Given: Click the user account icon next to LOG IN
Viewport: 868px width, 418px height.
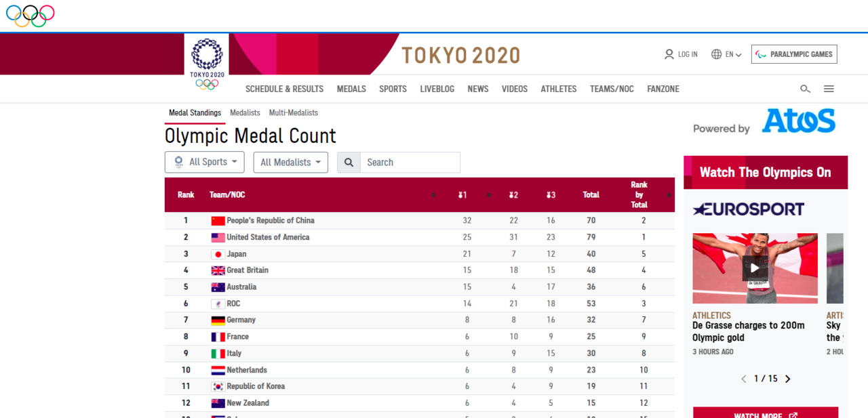Looking at the screenshot, I should point(669,54).
